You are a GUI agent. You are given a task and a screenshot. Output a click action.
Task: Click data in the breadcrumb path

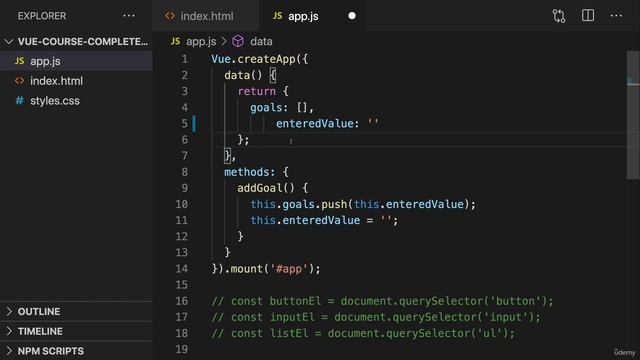tap(261, 41)
